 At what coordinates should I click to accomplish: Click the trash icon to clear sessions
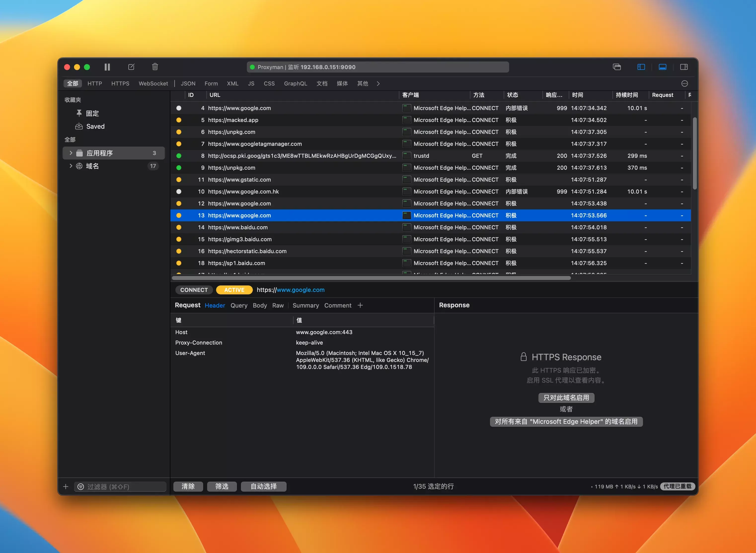pyautogui.click(x=155, y=67)
